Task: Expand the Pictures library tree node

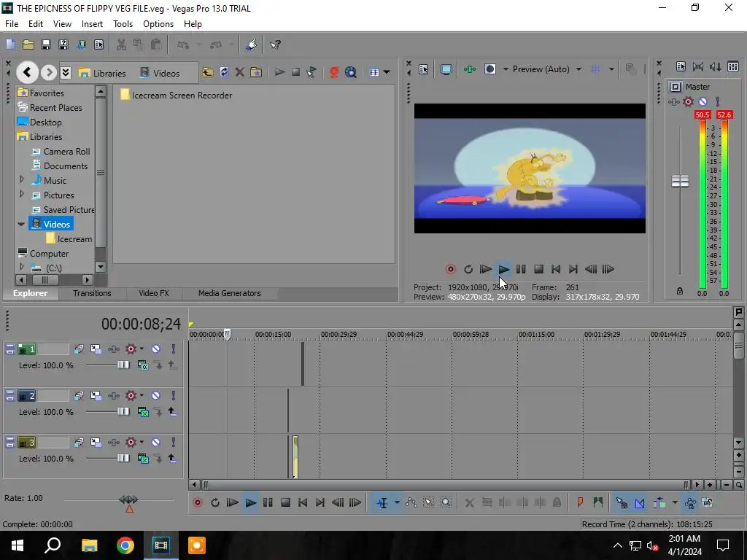Action: coord(21,194)
